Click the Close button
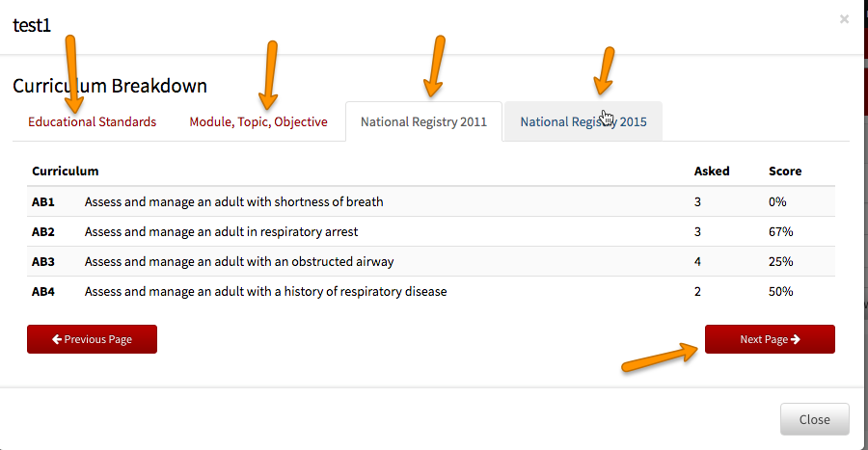 point(814,419)
